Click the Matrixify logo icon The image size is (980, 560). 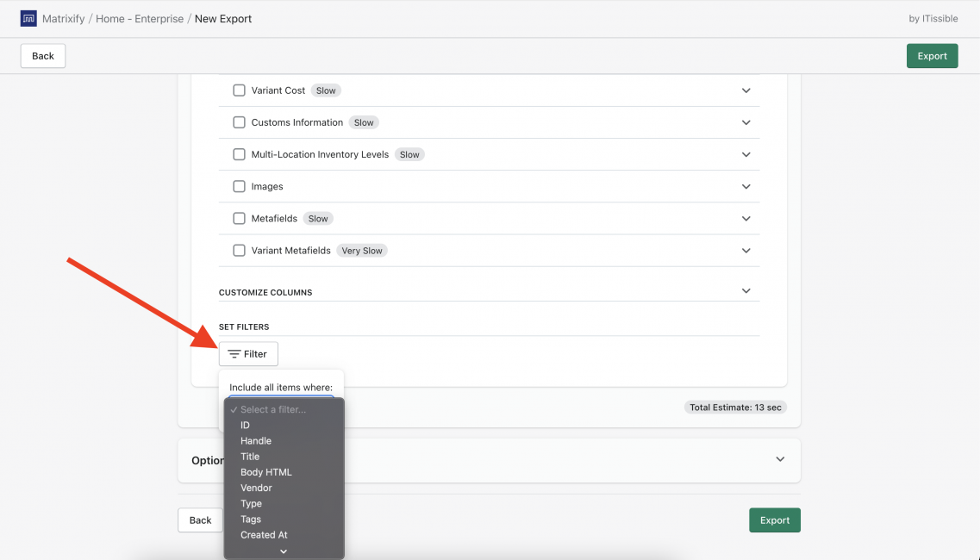point(29,18)
